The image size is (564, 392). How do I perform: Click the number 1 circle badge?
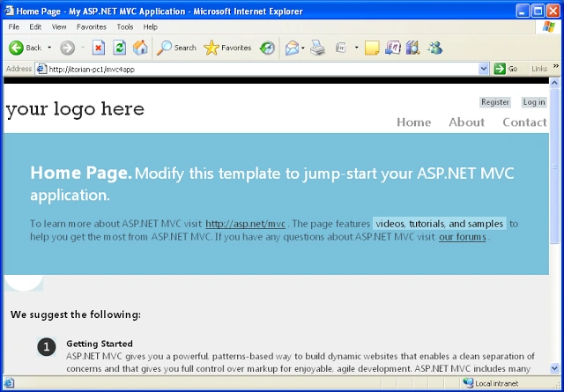[47, 347]
